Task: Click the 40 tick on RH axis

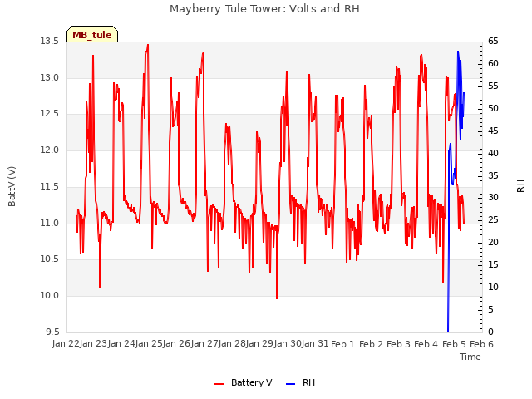Action: point(493,153)
